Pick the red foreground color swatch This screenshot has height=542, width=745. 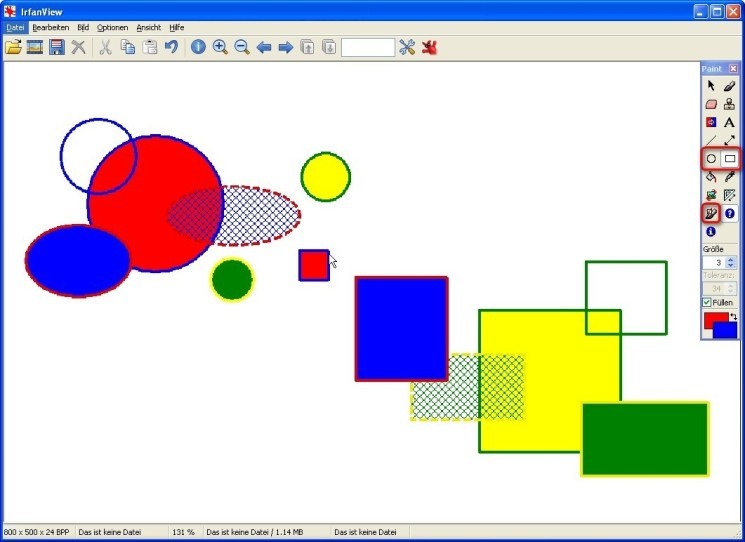click(713, 318)
